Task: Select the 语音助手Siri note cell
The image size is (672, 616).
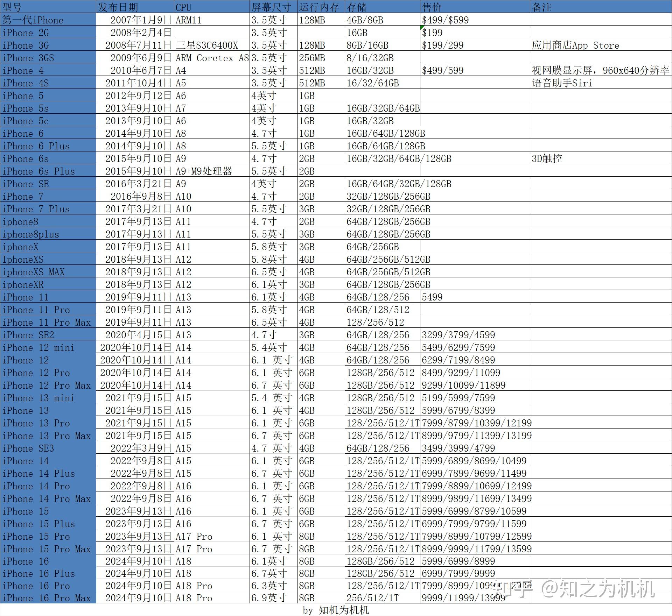Action: 601,83
